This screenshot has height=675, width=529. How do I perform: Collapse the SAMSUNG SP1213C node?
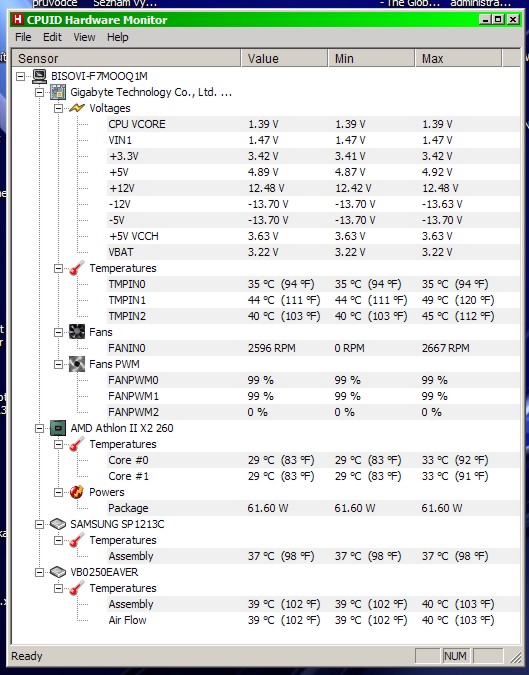[x=39, y=524]
